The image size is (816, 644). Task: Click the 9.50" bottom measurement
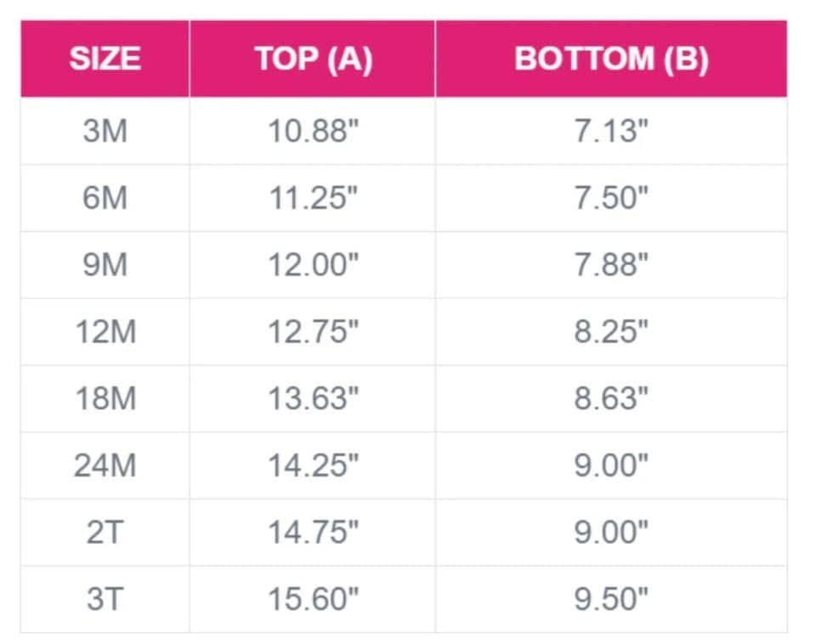[x=611, y=599]
